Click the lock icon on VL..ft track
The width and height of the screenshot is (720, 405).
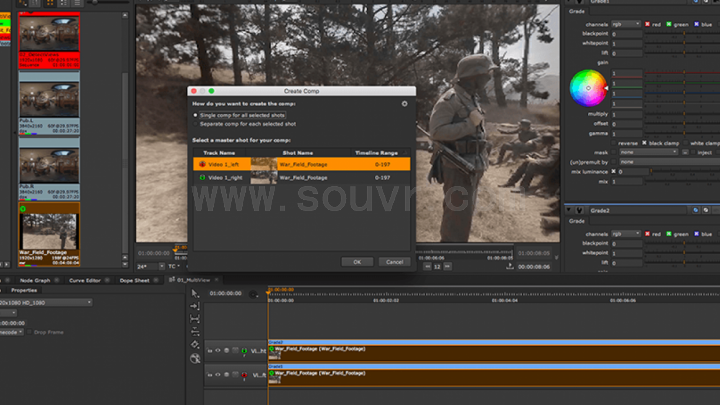210,375
